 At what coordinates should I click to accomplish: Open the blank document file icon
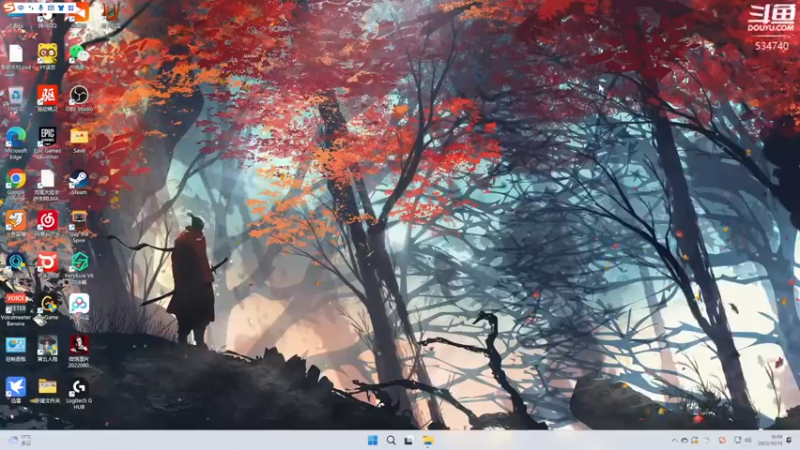coord(16,54)
